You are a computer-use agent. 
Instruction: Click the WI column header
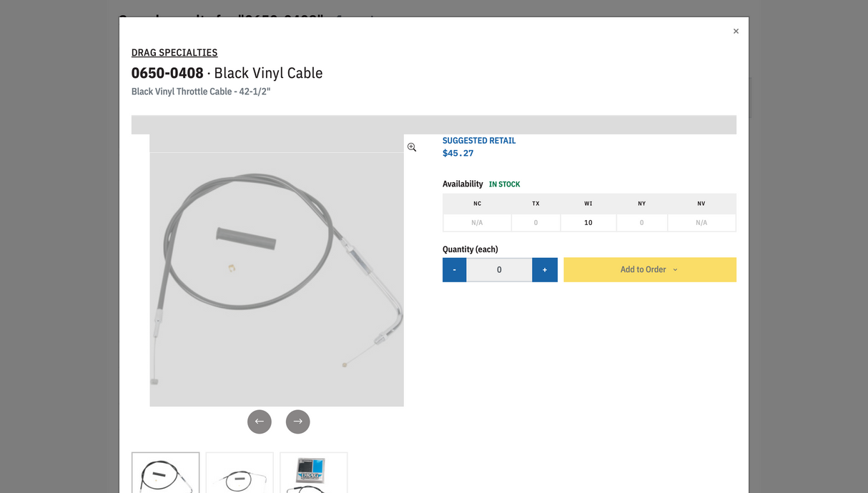[588, 204]
